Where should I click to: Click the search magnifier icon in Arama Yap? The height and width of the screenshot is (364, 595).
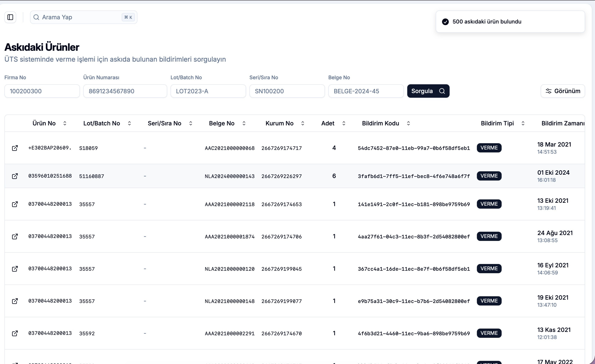coord(36,17)
